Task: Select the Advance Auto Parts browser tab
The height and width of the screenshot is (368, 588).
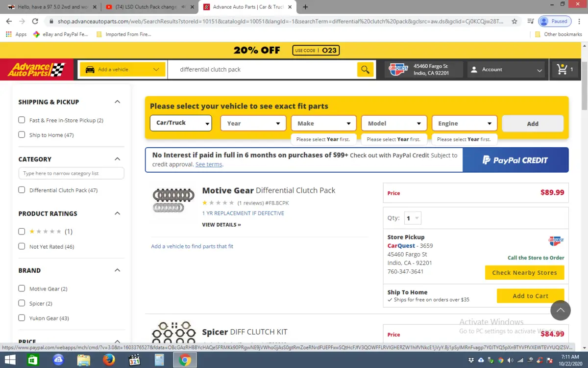Action: click(247, 7)
